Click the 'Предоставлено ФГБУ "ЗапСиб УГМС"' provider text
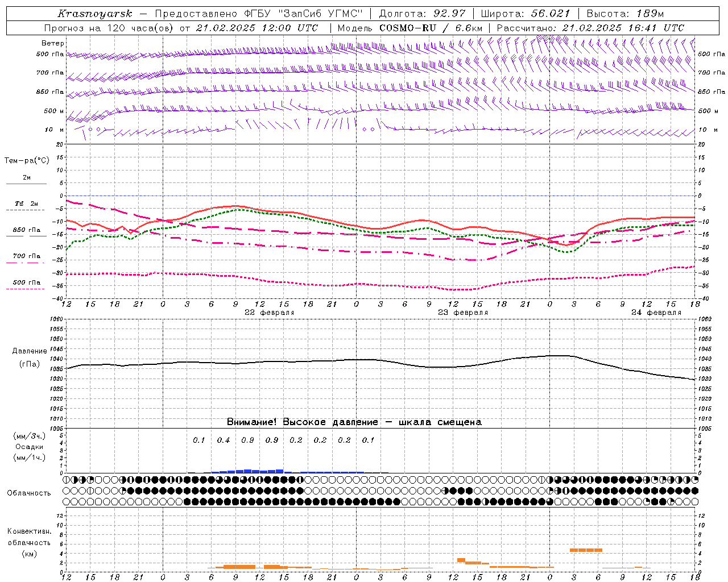This screenshot has height=582, width=728. pyautogui.click(x=259, y=14)
